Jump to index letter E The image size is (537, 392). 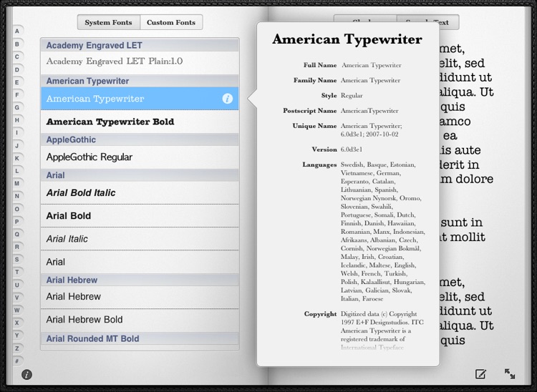pyautogui.click(x=17, y=82)
